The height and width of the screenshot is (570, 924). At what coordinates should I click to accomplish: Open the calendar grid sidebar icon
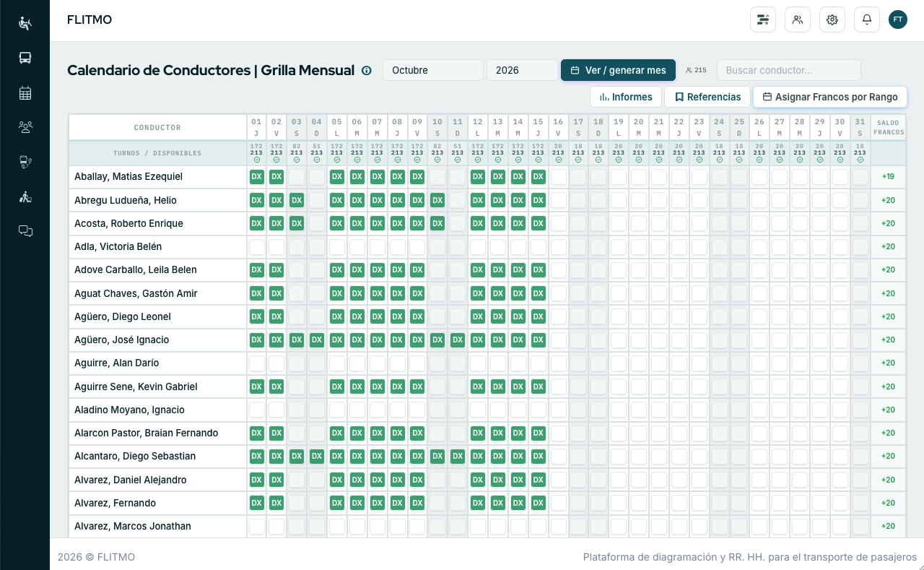pyautogui.click(x=25, y=92)
